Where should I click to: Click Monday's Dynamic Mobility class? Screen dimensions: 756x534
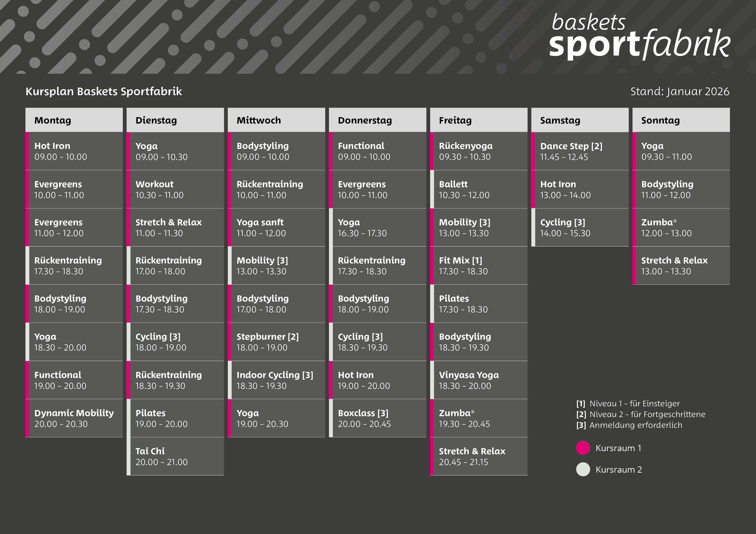coord(74,418)
